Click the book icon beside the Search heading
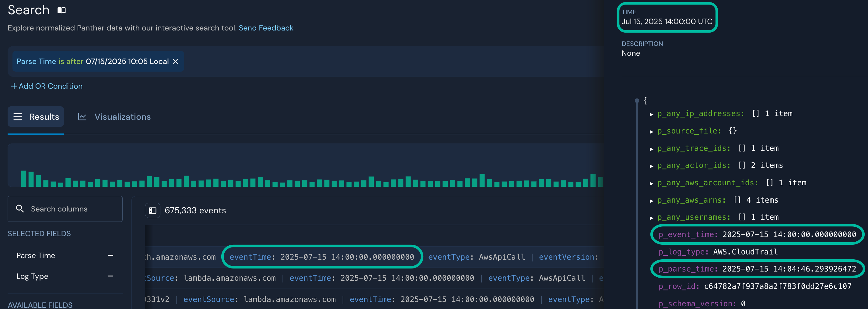This screenshot has height=309, width=868. [x=61, y=10]
